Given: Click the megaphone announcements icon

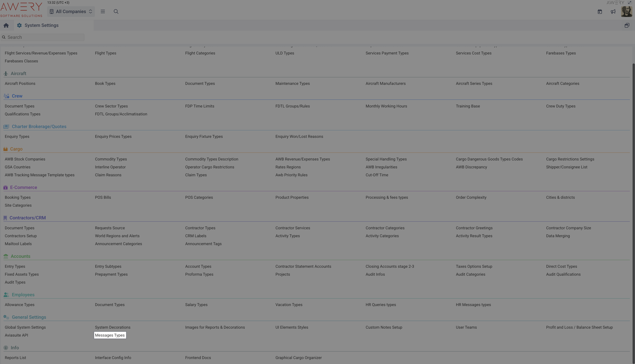Looking at the screenshot, I should 613,12.
